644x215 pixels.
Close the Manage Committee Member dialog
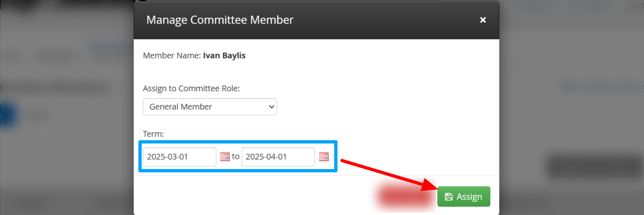tap(483, 20)
